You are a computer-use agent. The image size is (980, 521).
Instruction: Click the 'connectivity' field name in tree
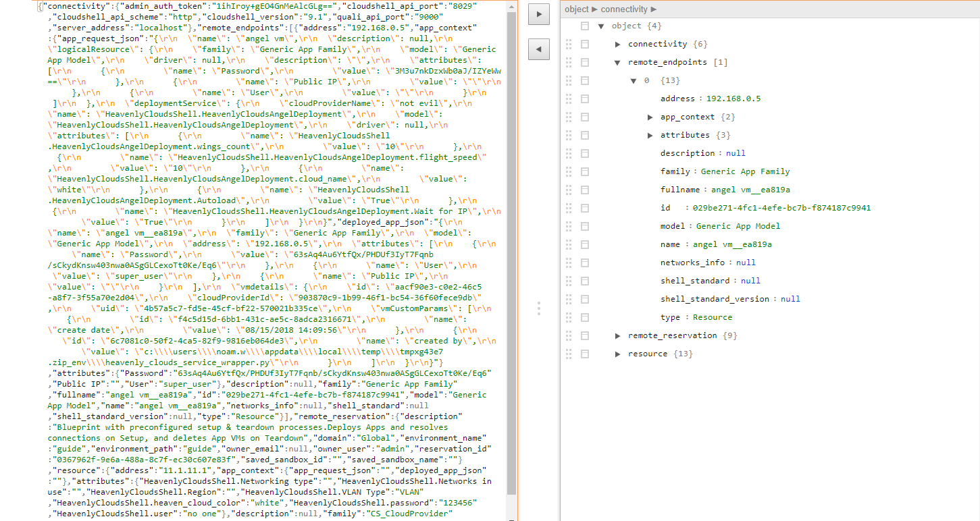(657, 44)
